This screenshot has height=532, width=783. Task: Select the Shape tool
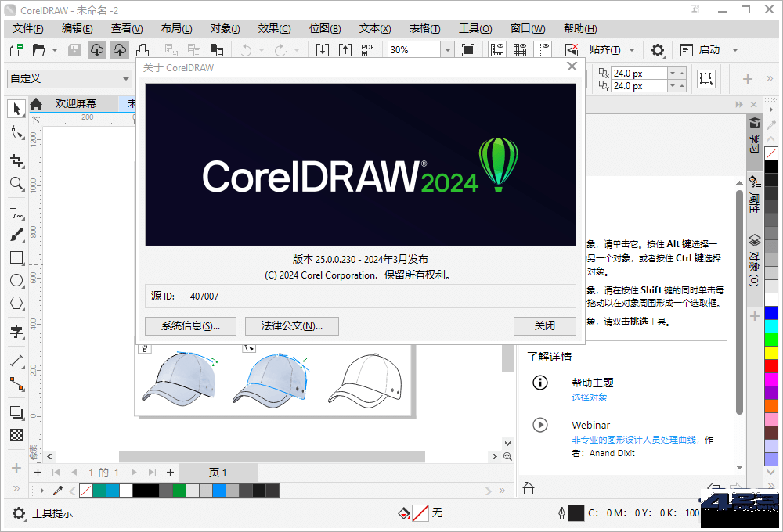(x=16, y=133)
